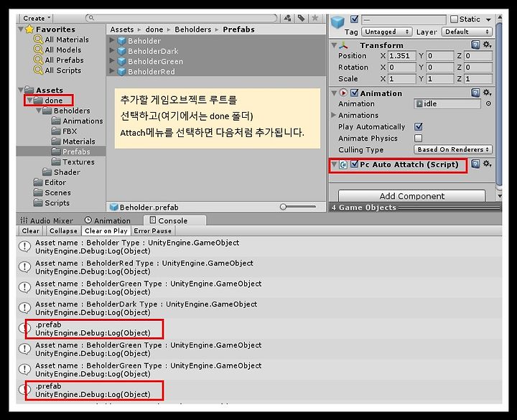The image size is (517, 420).
Task: Open Transform component gear settings
Action: 487,45
